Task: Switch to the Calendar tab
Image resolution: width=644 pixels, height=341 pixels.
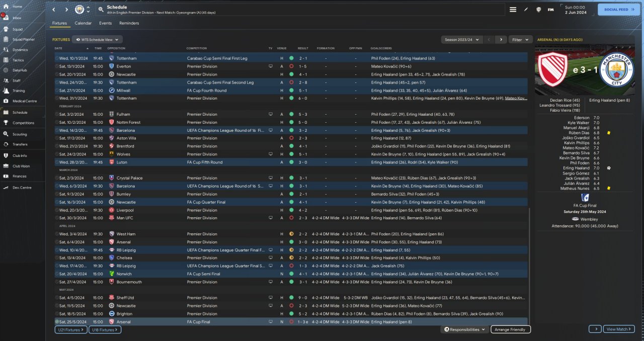Action: (x=83, y=23)
